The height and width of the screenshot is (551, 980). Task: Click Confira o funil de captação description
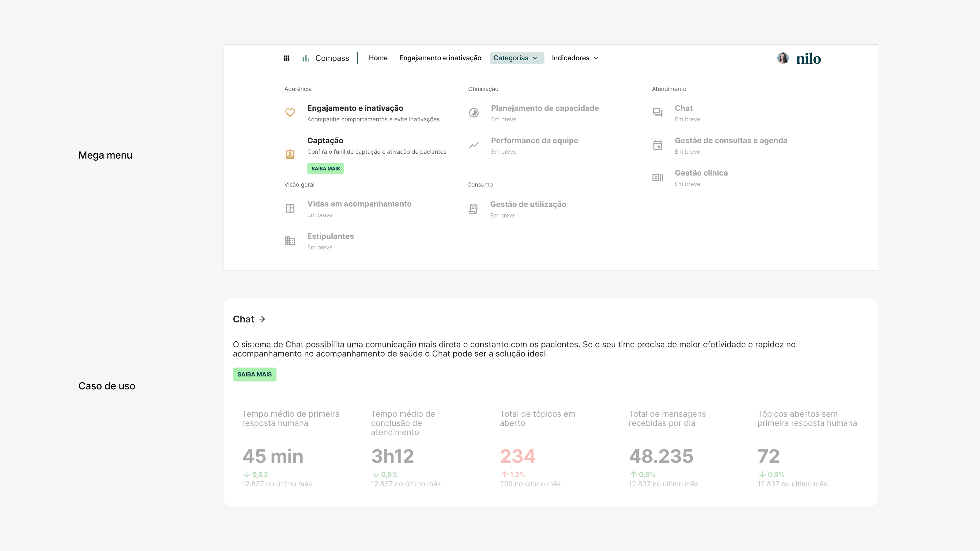tap(377, 152)
